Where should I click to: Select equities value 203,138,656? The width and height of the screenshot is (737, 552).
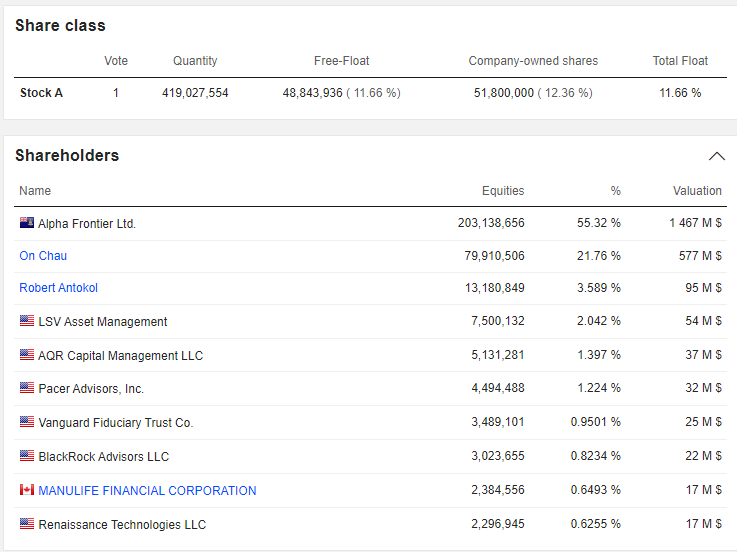click(491, 223)
